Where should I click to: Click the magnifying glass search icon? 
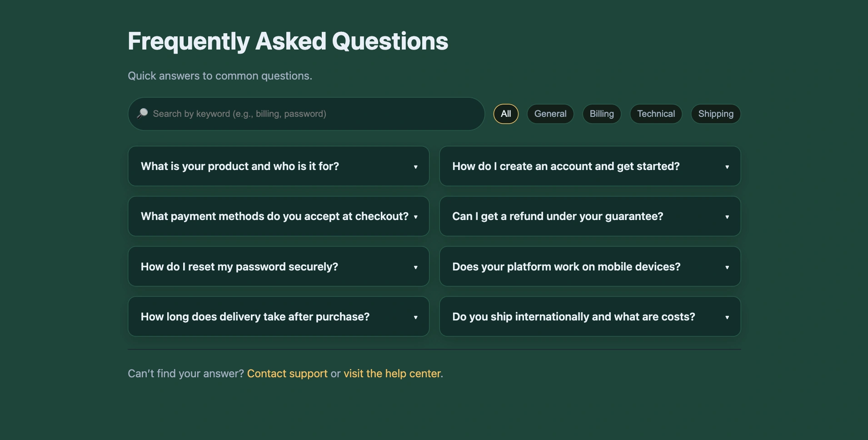(x=142, y=114)
